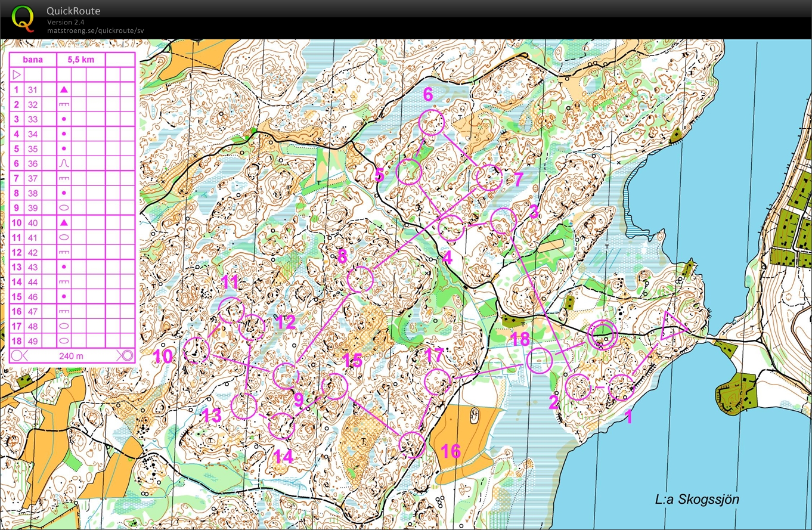Click control code 38 in the table
Image resolution: width=812 pixels, height=530 pixels.
coord(33,193)
